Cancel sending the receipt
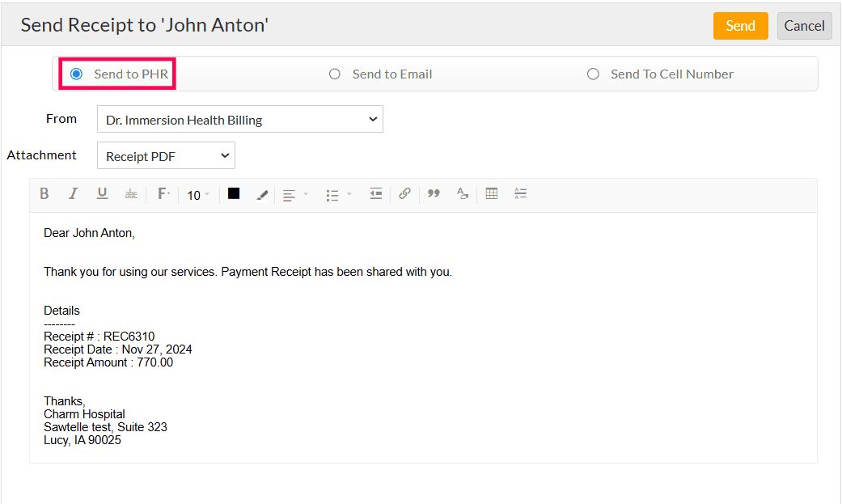 point(804,26)
